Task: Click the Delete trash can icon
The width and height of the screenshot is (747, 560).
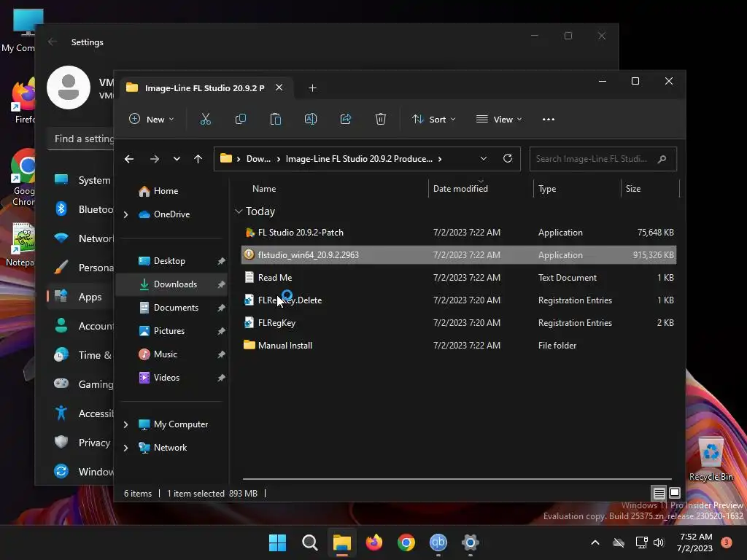Action: coord(380,119)
